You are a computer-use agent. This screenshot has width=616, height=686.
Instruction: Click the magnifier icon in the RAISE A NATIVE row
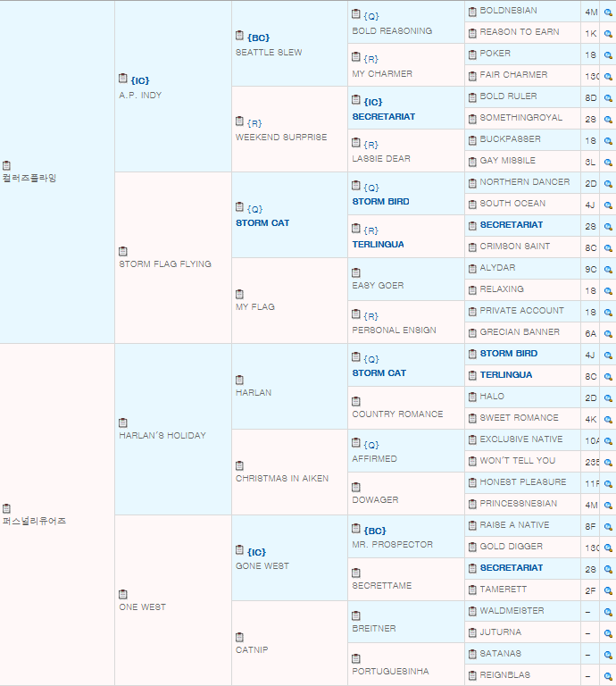608,527
